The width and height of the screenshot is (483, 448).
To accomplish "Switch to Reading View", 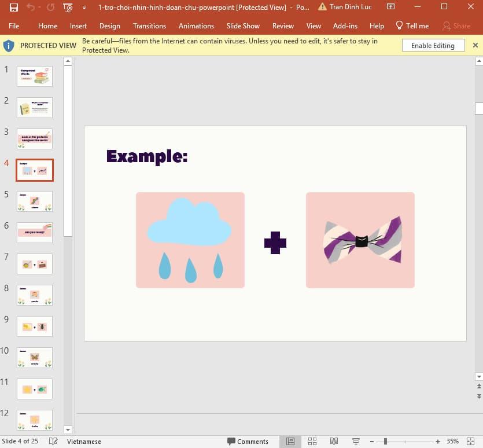I will [x=334, y=441].
